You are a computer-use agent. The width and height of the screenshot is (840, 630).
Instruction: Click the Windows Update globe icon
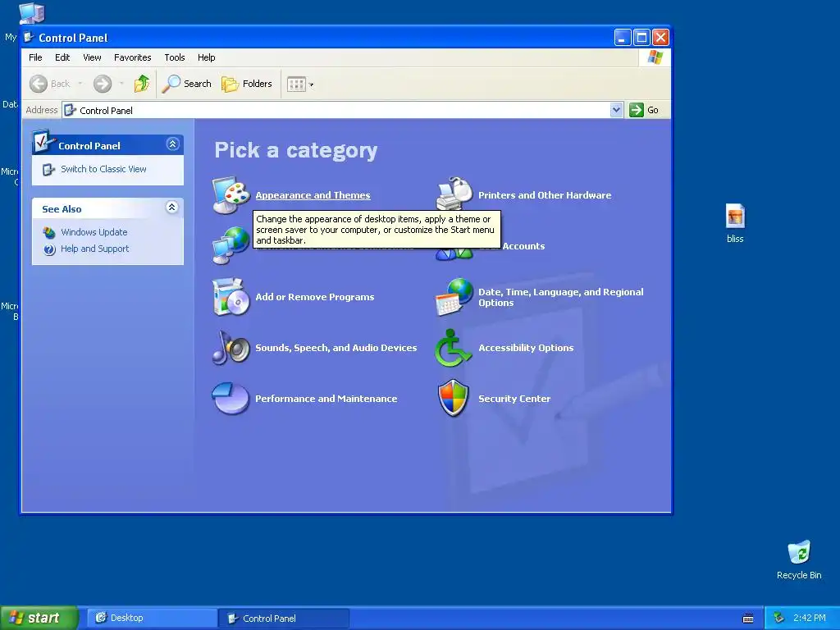(49, 232)
